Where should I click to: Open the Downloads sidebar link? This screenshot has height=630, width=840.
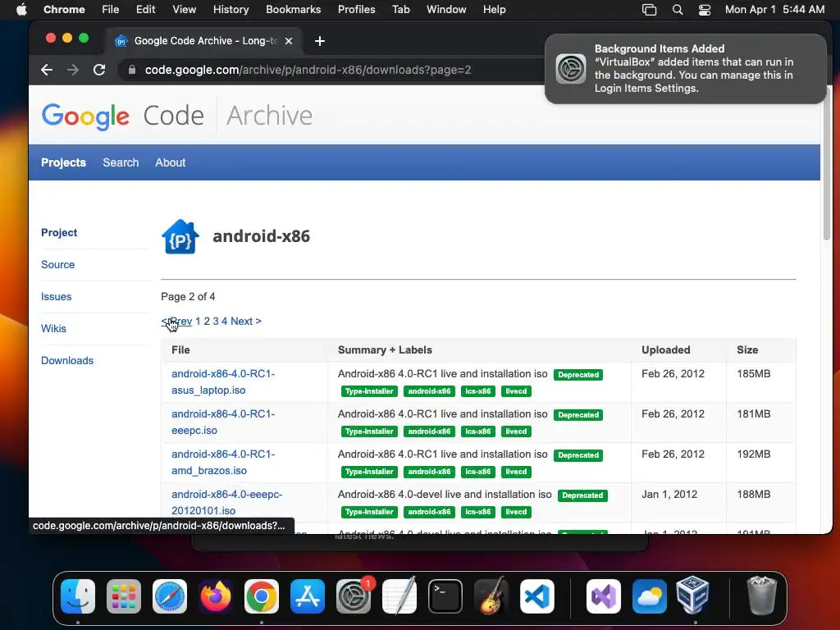click(x=67, y=361)
